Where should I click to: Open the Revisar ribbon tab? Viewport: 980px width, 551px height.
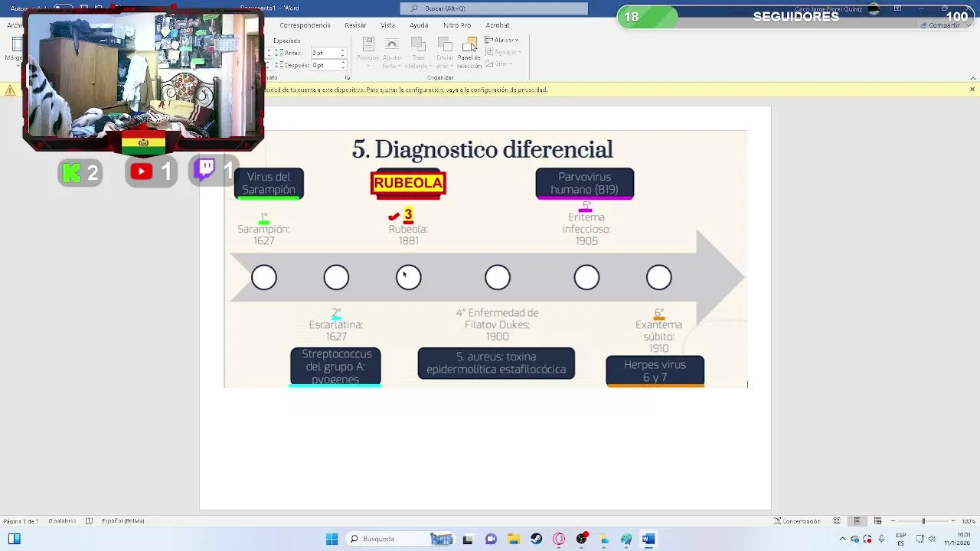pos(355,25)
